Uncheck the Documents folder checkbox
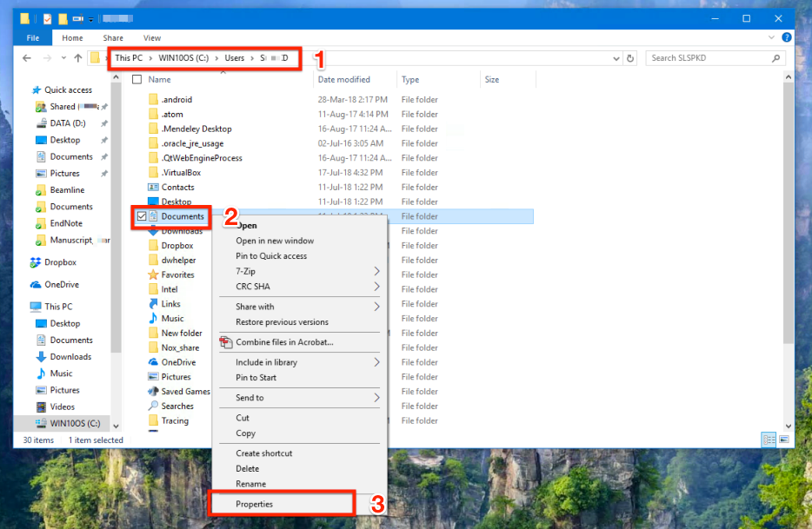This screenshot has height=529, width=812. (141, 216)
